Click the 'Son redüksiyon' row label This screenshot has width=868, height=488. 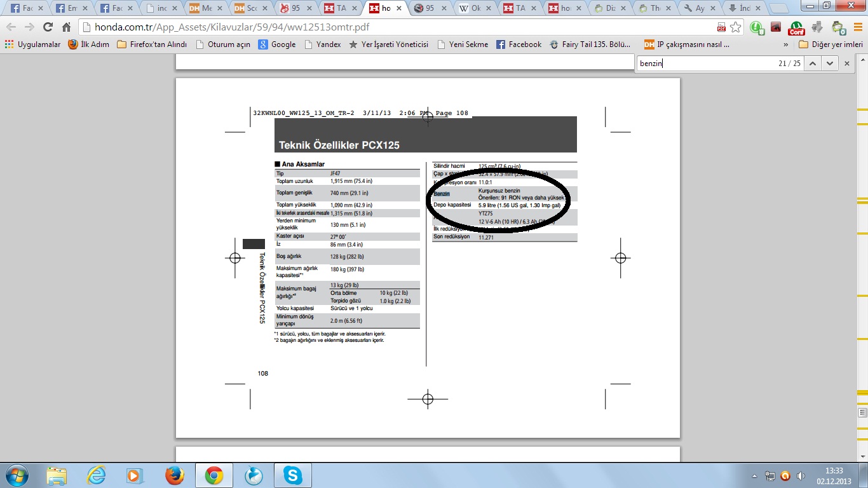(x=452, y=236)
